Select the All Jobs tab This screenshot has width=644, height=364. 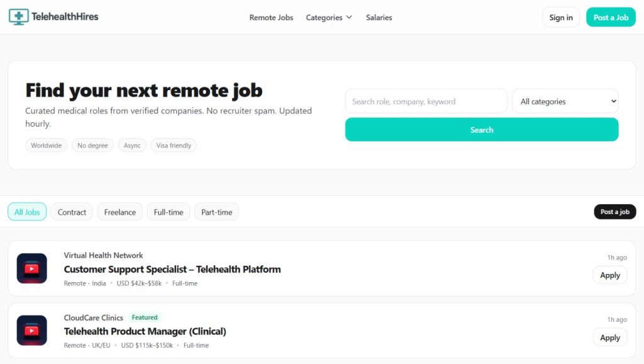coord(27,212)
